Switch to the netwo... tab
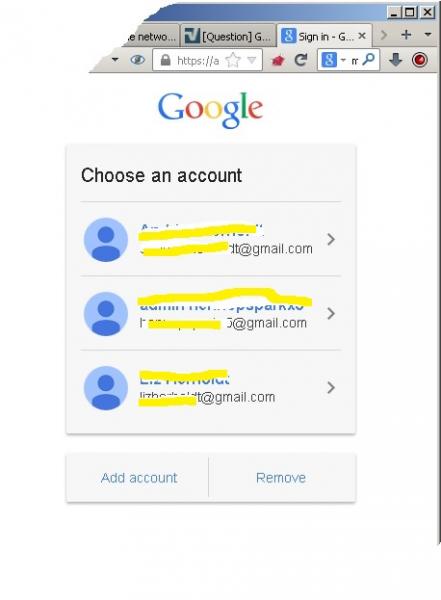 (x=151, y=36)
